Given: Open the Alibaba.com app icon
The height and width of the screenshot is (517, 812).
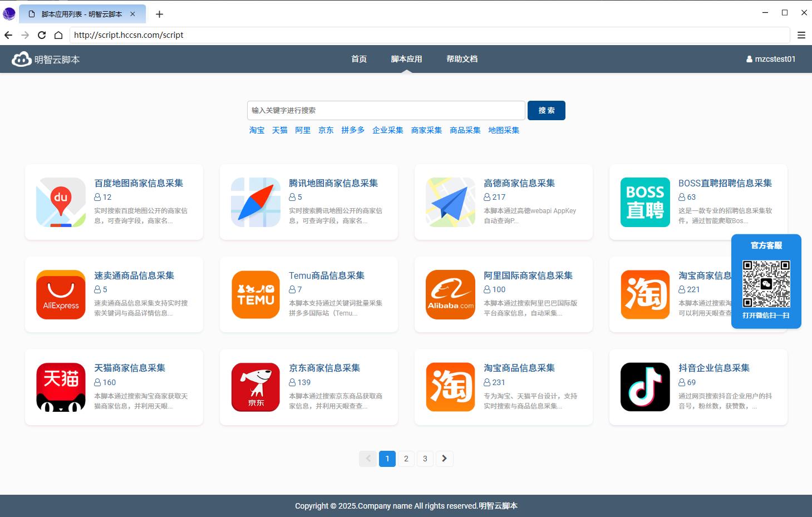Looking at the screenshot, I should [x=450, y=294].
